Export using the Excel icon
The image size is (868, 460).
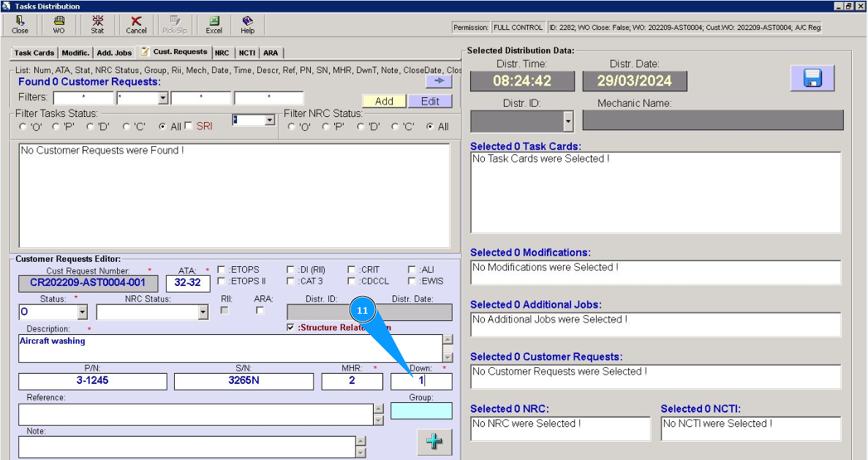point(214,25)
